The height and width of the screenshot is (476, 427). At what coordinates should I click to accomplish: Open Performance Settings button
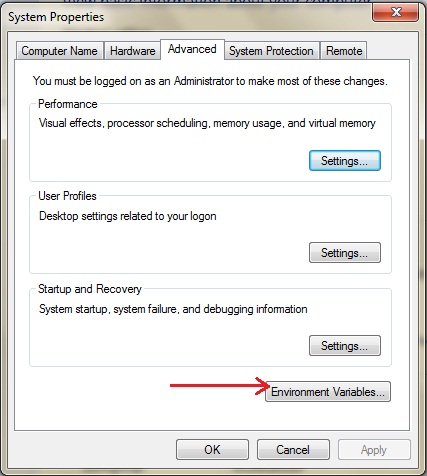pos(345,161)
